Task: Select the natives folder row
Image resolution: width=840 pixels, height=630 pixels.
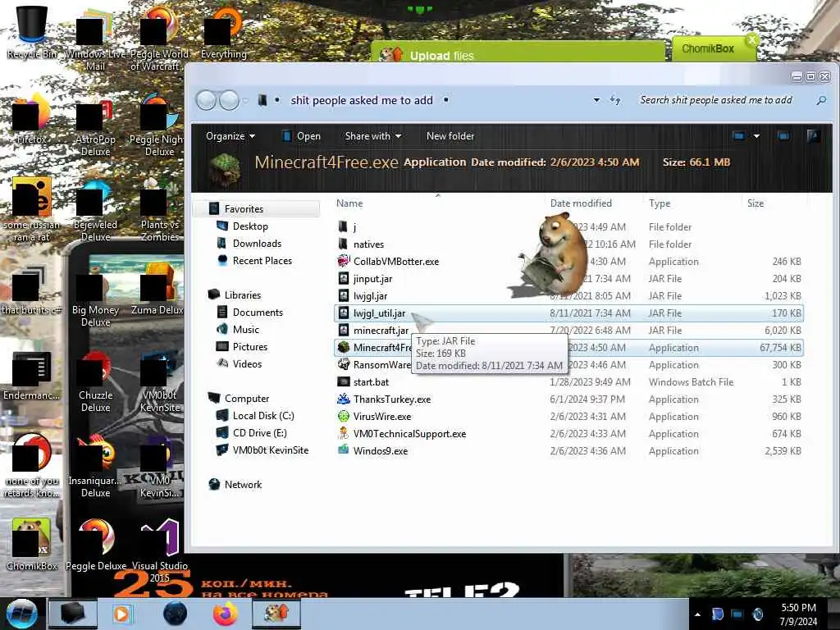Action: coord(569,244)
